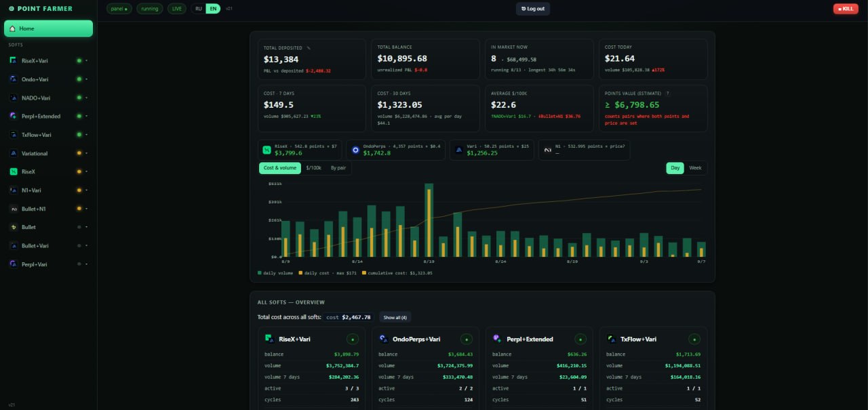868x410 pixels.
Task: Click the NADO+Vari icon in sidebar
Action: click(13, 98)
